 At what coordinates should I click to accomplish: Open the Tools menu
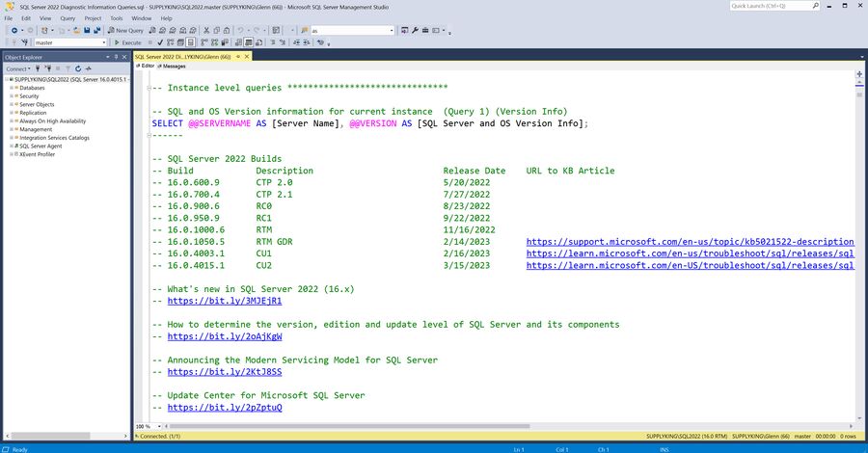pos(117,18)
